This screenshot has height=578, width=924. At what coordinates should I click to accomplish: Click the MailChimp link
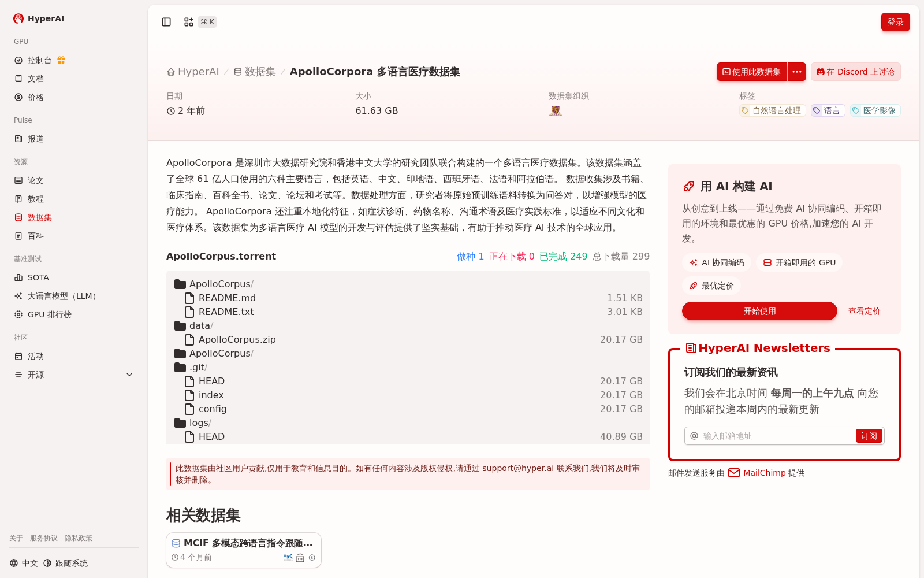point(758,473)
